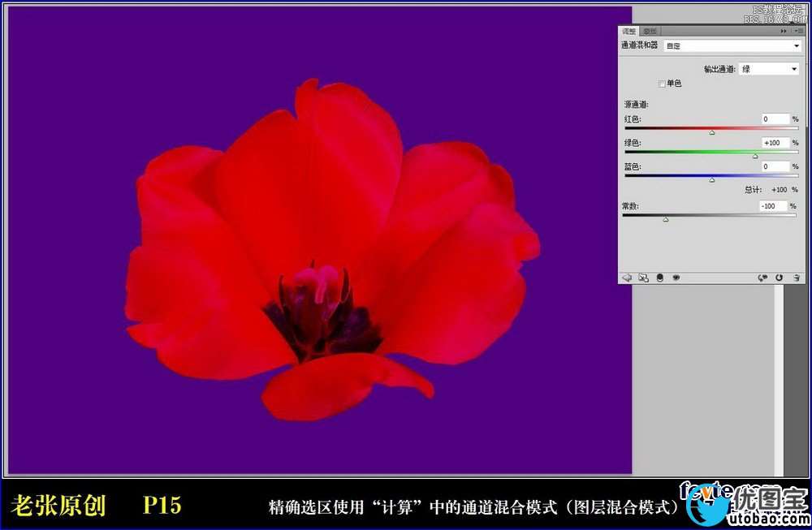Click the 绿色 slider handle
Screen dimensions: 812x530
pos(755,157)
